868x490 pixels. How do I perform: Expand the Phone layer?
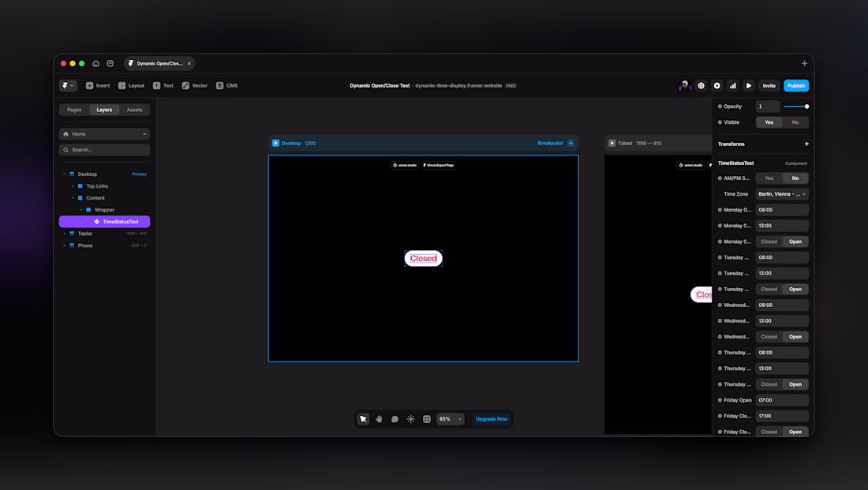point(64,246)
